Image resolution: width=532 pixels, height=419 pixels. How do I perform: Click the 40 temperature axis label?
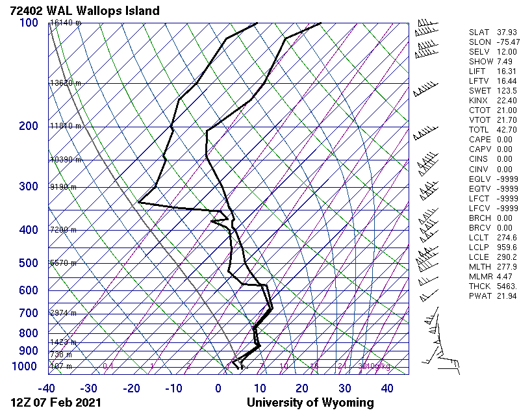coord(387,388)
